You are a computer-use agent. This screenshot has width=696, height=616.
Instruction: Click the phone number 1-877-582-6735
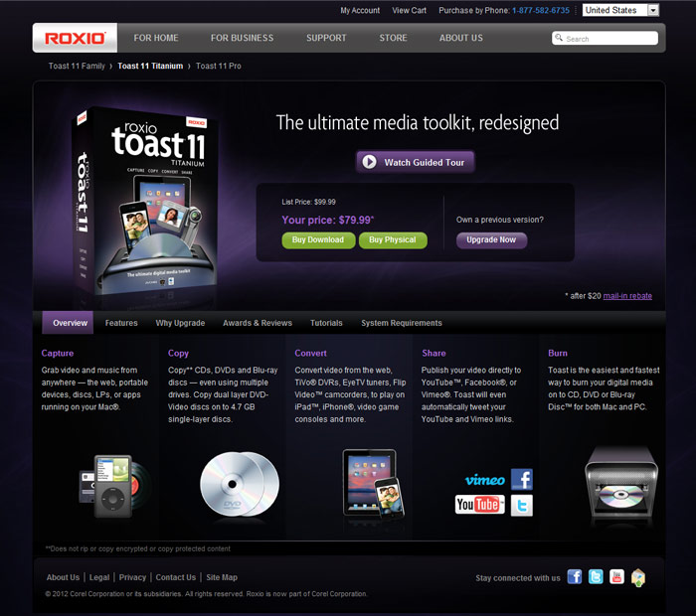(541, 10)
